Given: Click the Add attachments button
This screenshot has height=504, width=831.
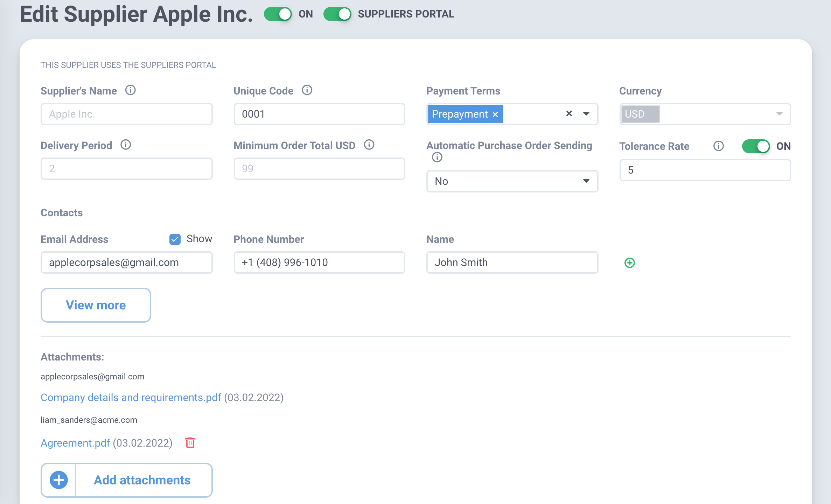Looking at the screenshot, I should 127,480.
